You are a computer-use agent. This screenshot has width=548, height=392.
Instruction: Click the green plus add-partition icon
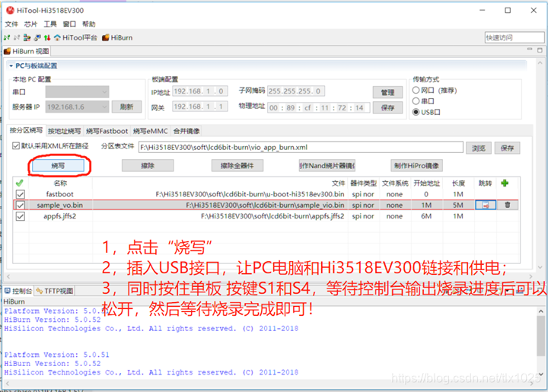click(x=505, y=183)
